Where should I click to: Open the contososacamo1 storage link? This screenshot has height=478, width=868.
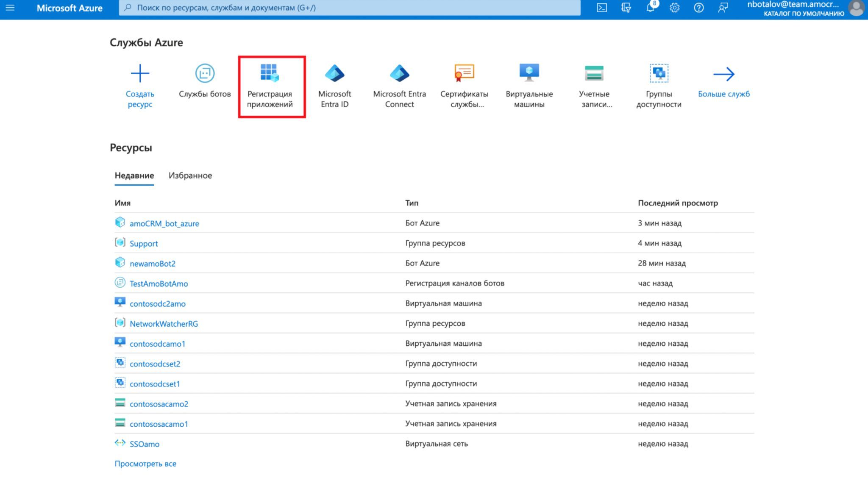(x=159, y=424)
